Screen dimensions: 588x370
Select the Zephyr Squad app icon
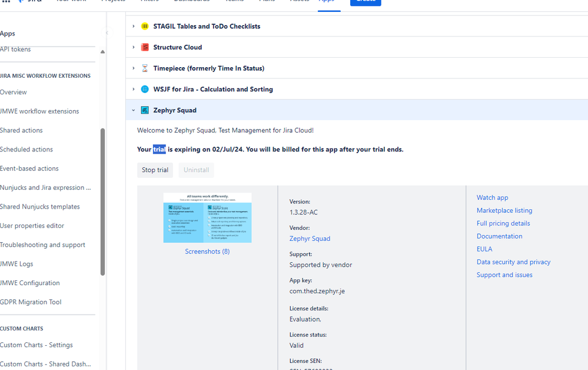(x=145, y=110)
